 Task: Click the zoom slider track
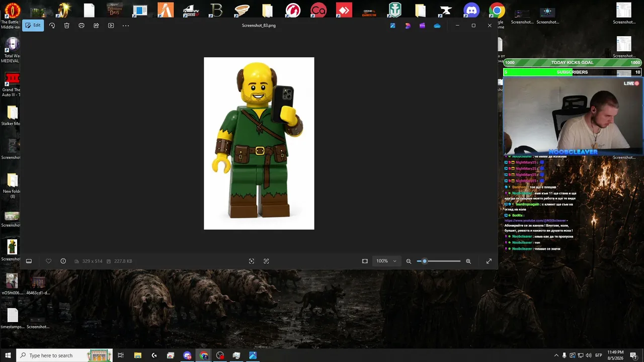coord(439,261)
